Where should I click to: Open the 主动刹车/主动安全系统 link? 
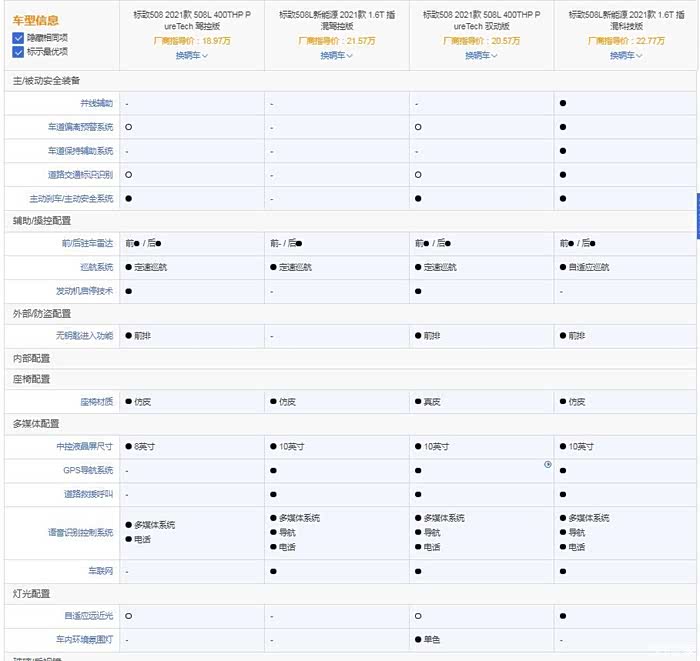coord(71,199)
